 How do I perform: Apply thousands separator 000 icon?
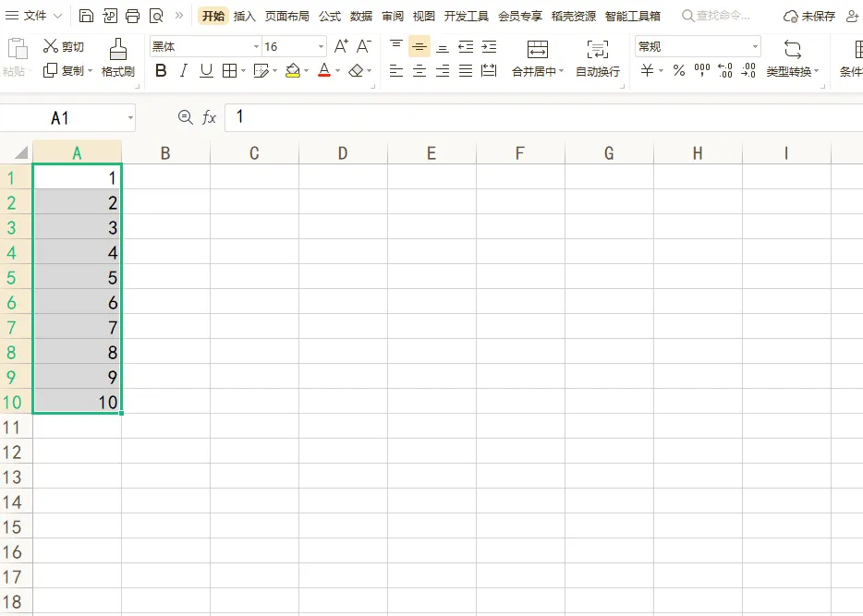[x=701, y=70]
